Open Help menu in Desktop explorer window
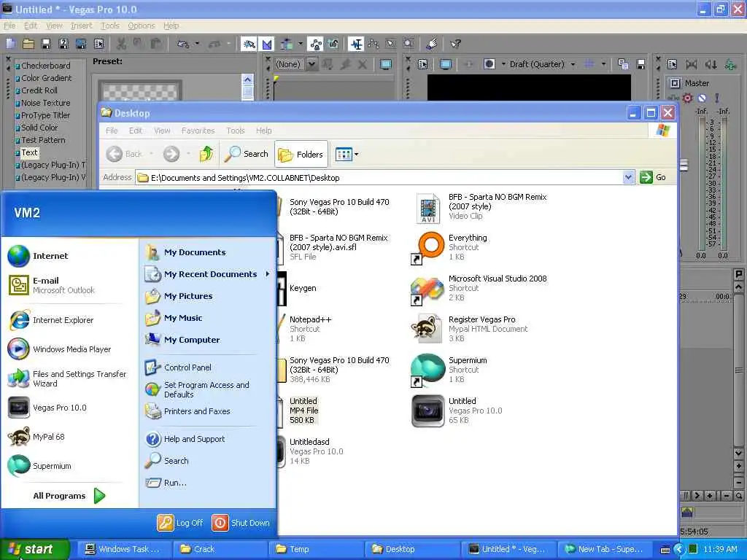The height and width of the screenshot is (560, 747). [263, 131]
